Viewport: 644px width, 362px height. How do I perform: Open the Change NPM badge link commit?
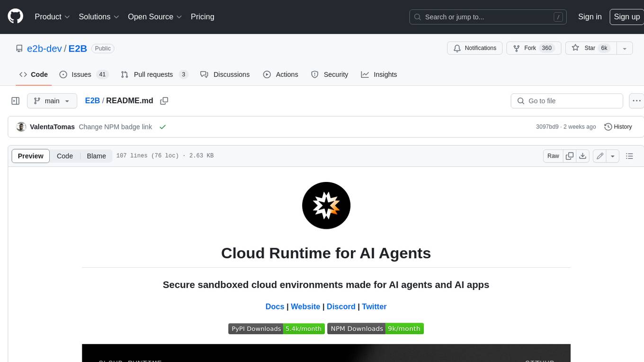point(116,127)
